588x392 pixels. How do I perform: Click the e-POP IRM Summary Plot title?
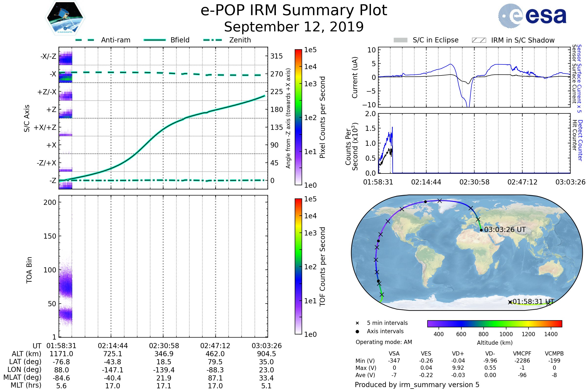294,11
